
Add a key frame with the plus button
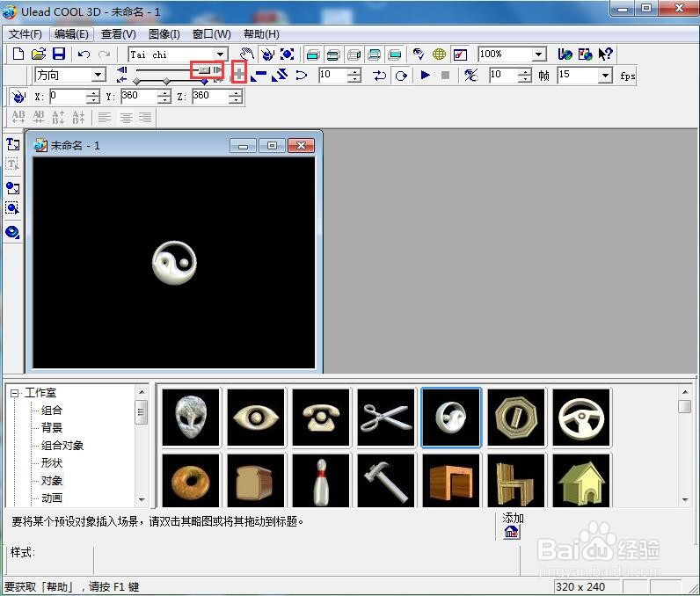[x=239, y=75]
